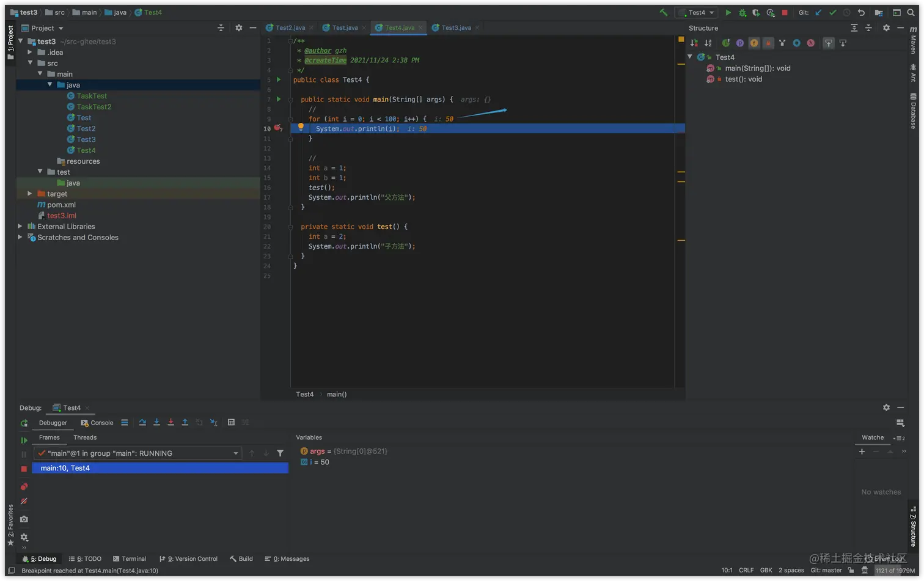
Task: Toggle Show Non-Public members in Structure
Action: point(768,43)
